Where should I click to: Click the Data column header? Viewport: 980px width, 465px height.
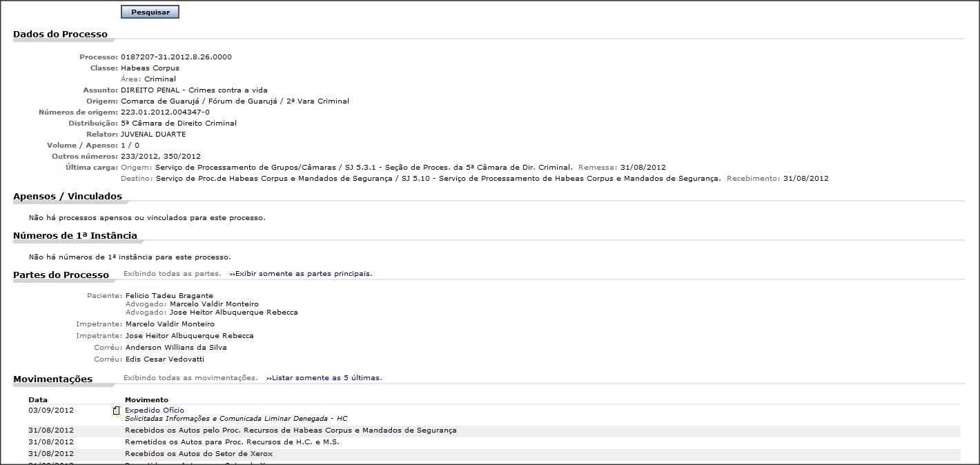coord(38,399)
